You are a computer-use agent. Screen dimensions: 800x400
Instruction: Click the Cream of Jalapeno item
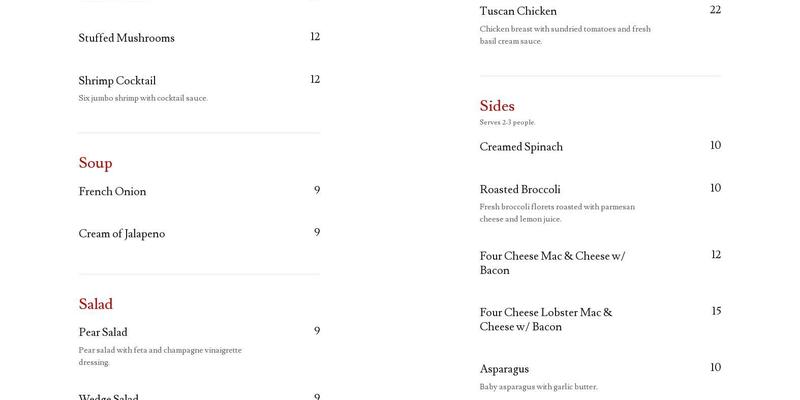coord(121,234)
